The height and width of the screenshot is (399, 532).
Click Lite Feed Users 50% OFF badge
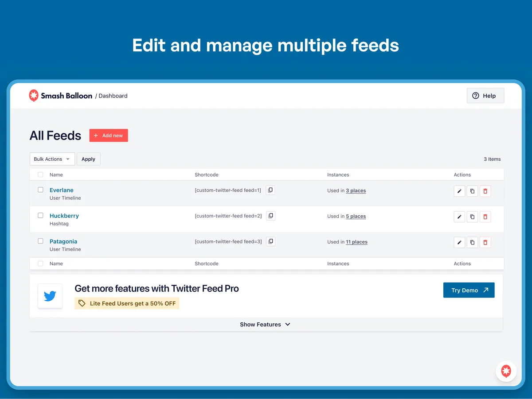pos(127,303)
